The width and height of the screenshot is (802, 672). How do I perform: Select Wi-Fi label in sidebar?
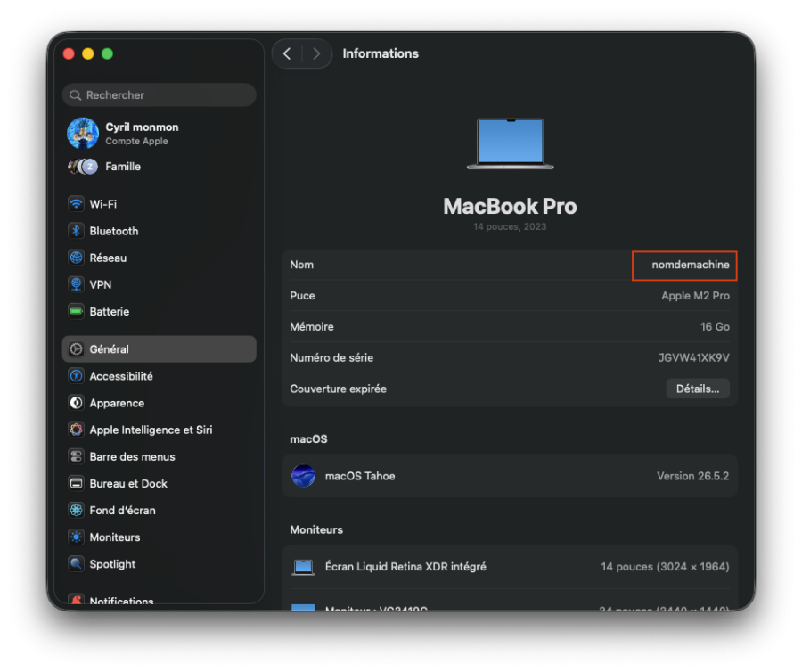(x=103, y=204)
